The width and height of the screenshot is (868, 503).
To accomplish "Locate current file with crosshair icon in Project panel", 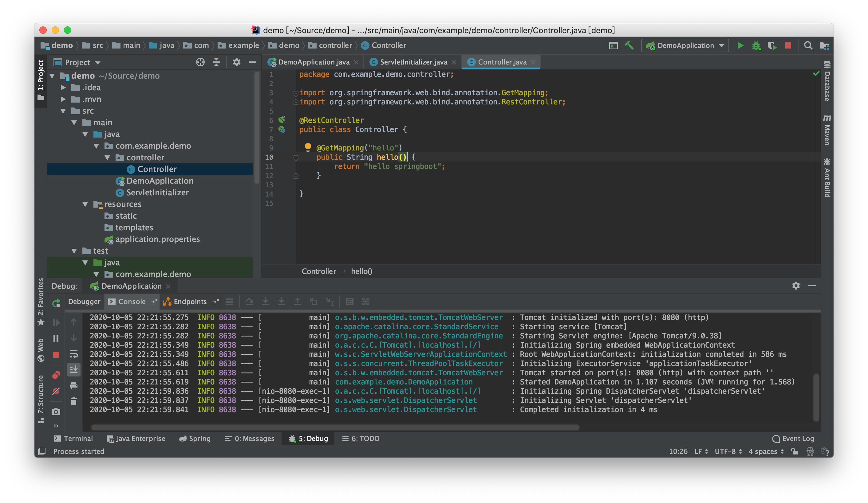I will click(200, 62).
